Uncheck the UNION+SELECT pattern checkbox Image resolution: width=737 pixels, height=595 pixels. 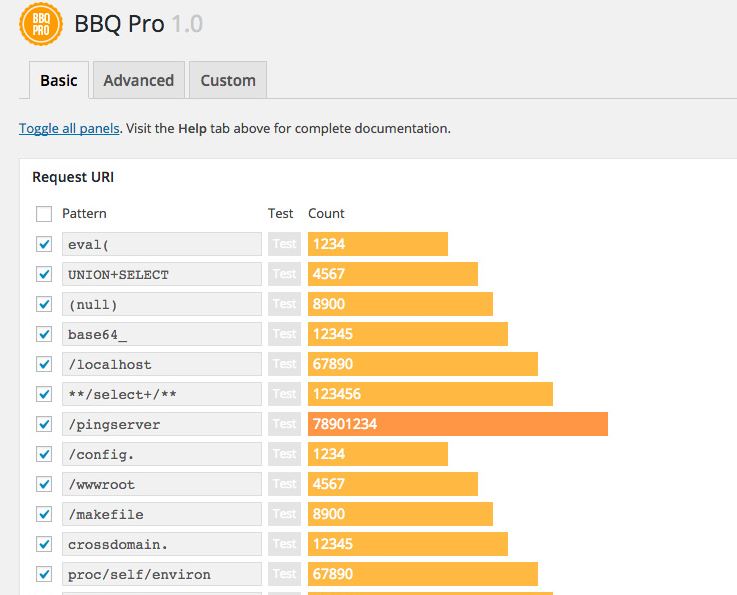(x=44, y=274)
